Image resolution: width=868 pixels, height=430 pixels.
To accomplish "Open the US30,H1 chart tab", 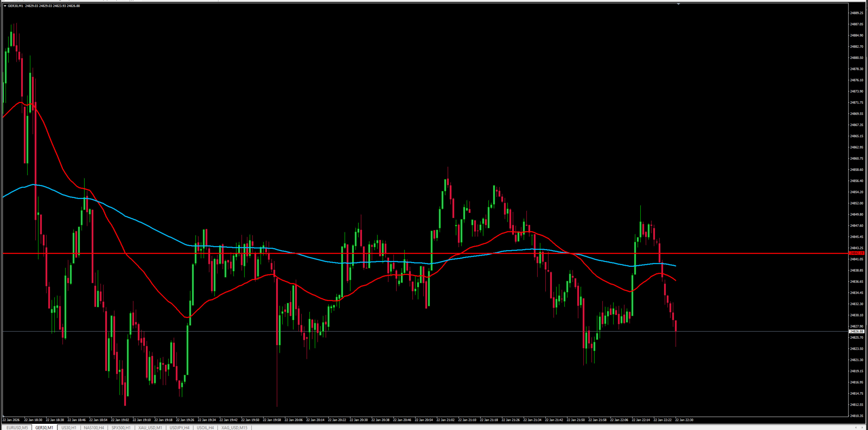I will (x=69, y=428).
